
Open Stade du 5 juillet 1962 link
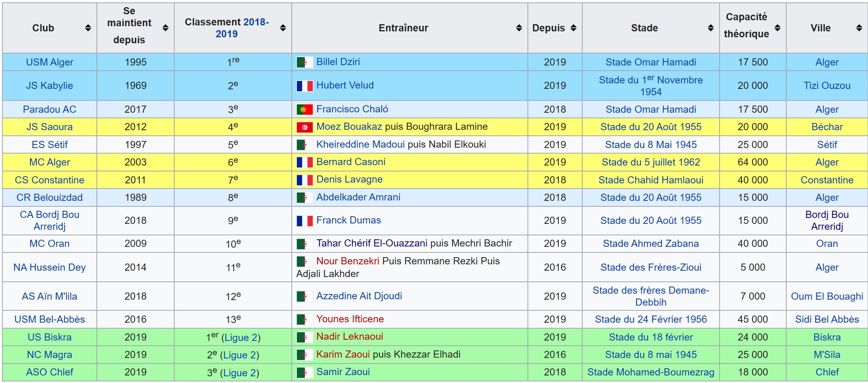(651, 162)
